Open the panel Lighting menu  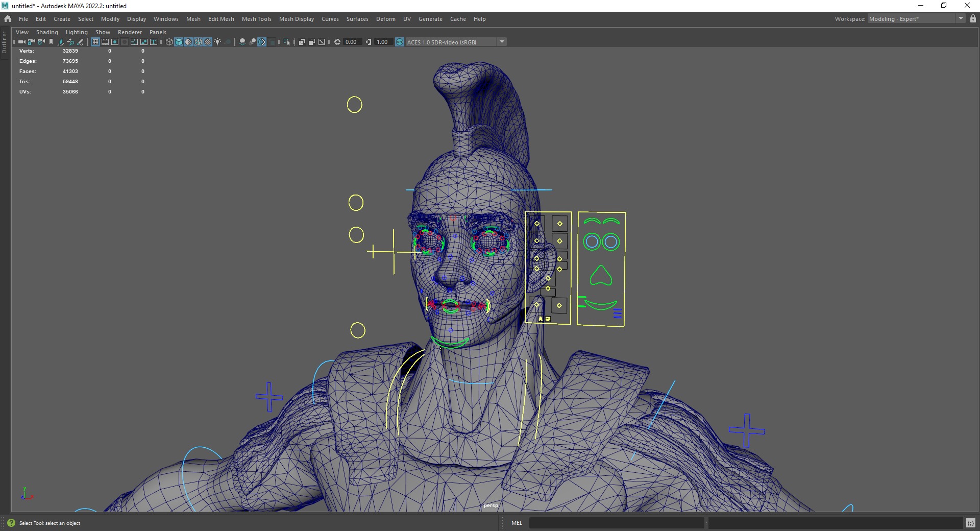coord(77,32)
